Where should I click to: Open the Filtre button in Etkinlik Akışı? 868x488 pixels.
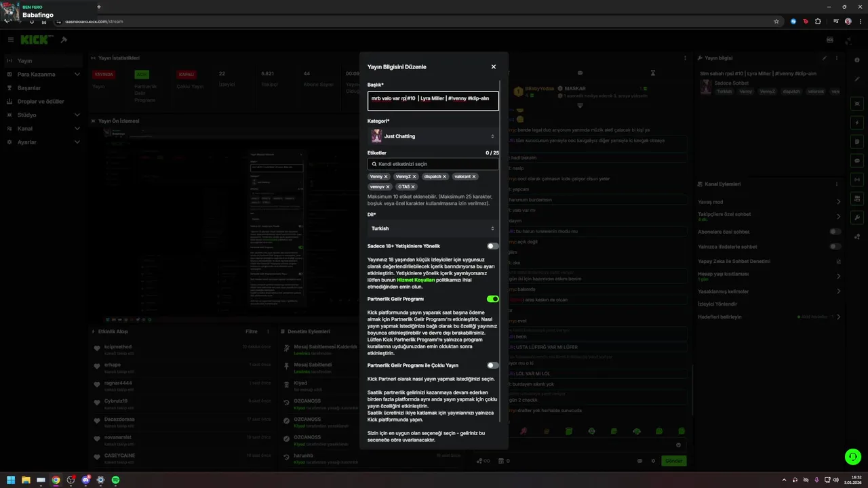tap(251, 332)
